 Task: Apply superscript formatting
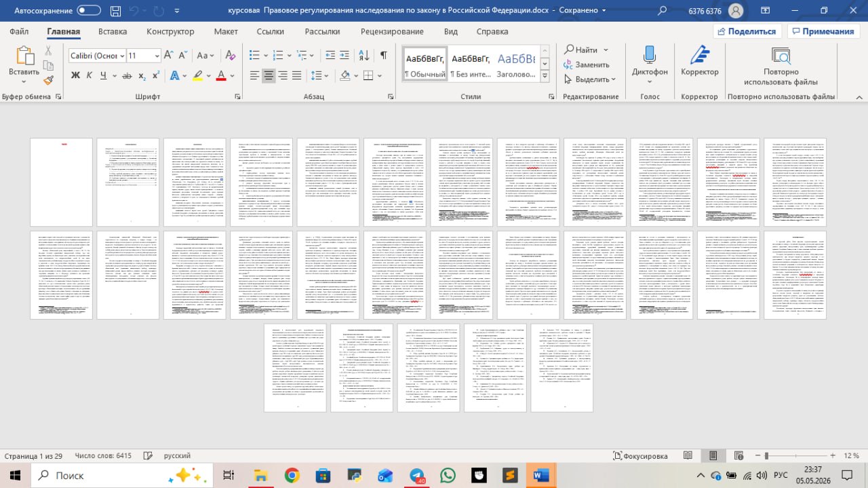(x=156, y=76)
